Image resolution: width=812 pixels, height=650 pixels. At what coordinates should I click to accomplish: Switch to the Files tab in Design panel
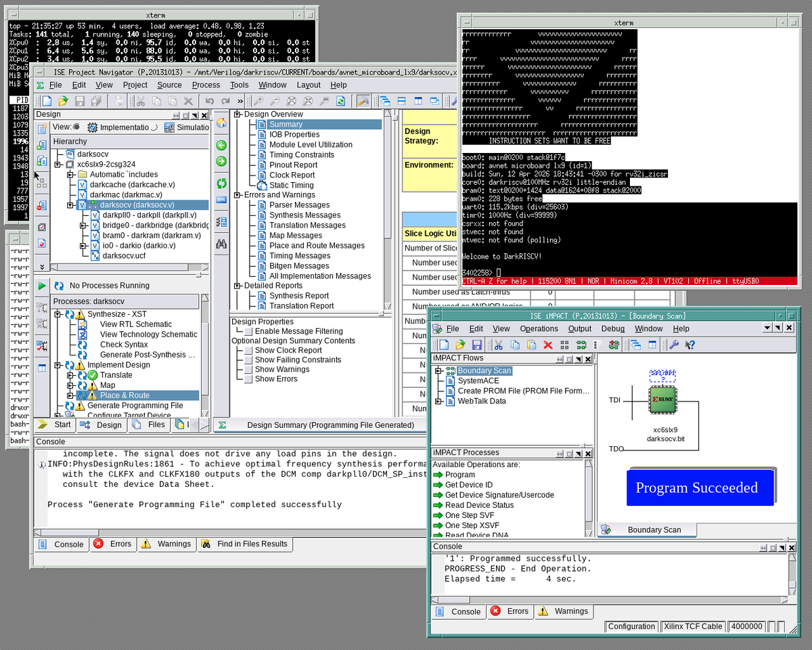[149, 425]
